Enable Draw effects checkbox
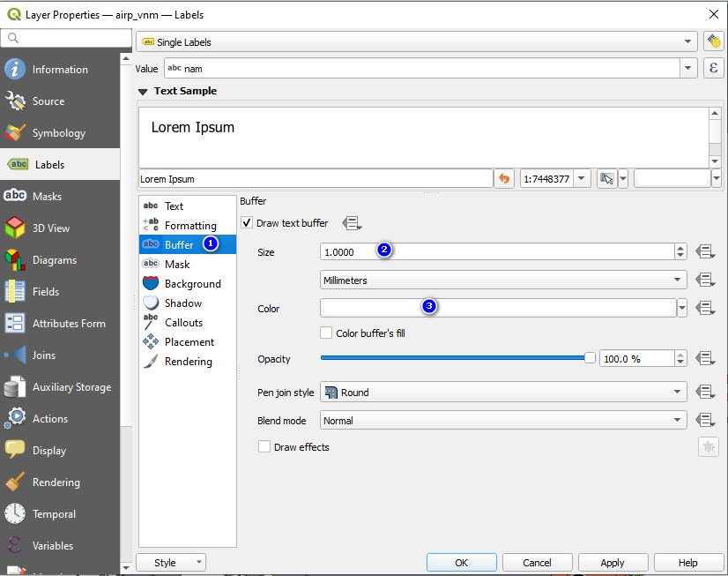 pos(264,447)
